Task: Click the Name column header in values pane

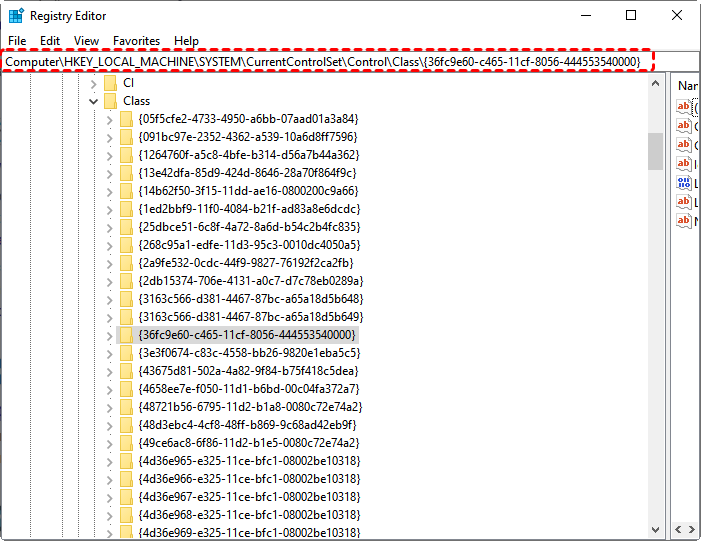Action: pos(687,85)
